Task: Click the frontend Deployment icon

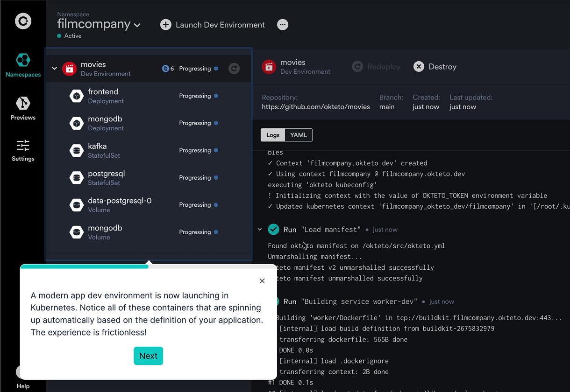Action: (76, 96)
